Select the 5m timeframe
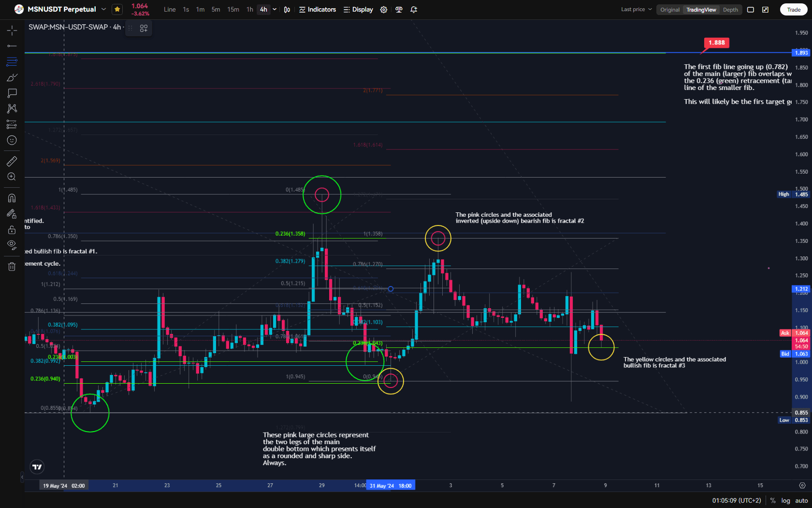This screenshot has width=812, height=508. point(216,10)
